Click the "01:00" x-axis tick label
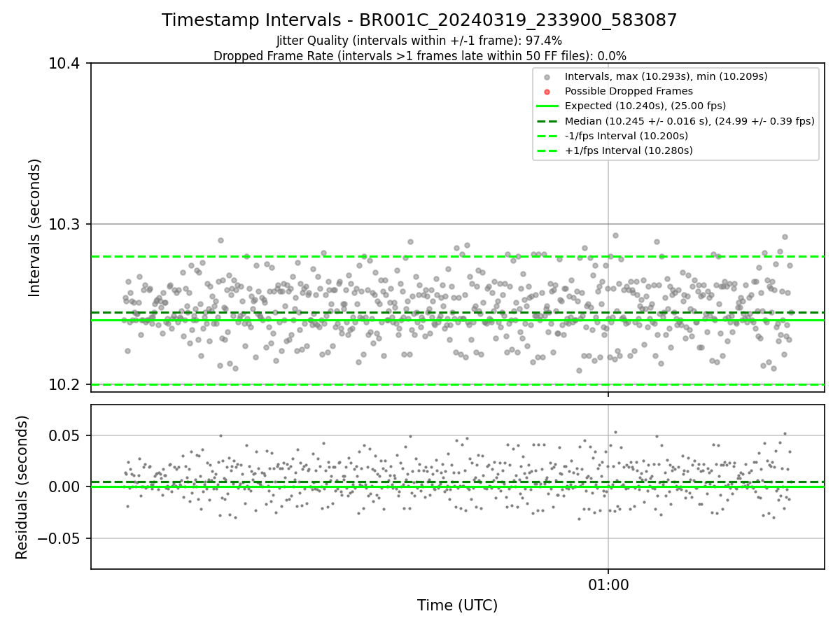840x630 pixels. (608, 584)
